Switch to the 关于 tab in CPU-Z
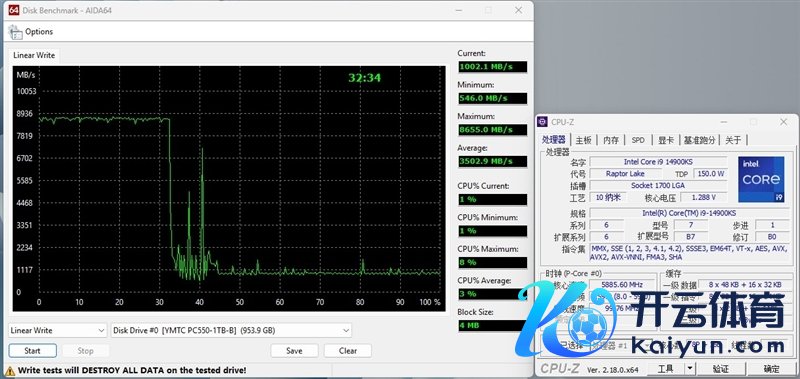The image size is (800, 379). 733,140
